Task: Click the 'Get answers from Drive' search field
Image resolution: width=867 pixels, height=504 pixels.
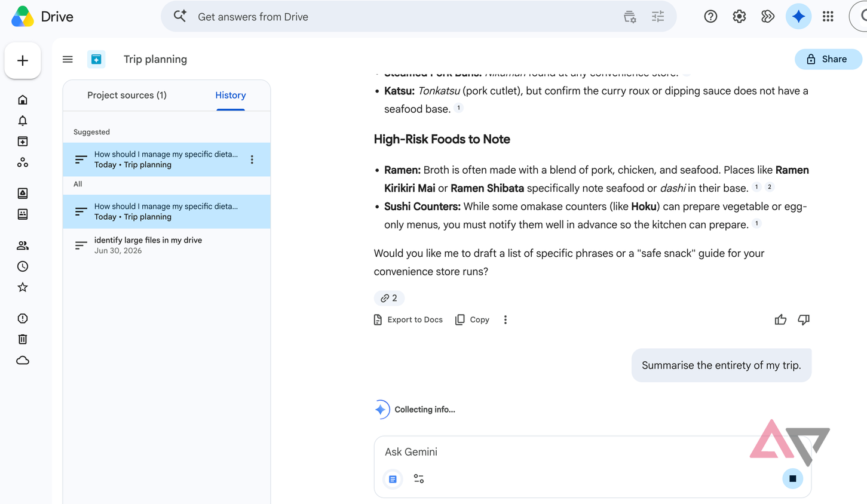Action: [418, 17]
